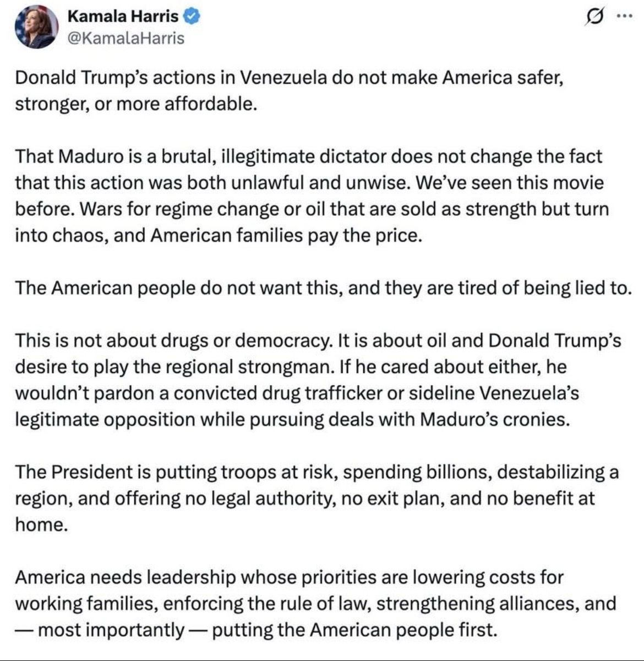
Task: Click the line starting "working families, enforcing"
Action: click(x=315, y=603)
